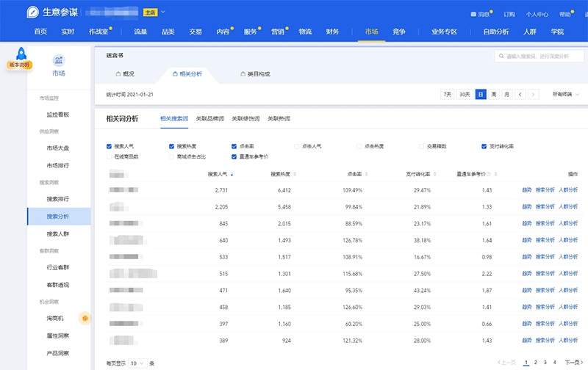Uncheck the 支付转化率 checkbox
This screenshot has height=370, width=588.
tap(484, 146)
